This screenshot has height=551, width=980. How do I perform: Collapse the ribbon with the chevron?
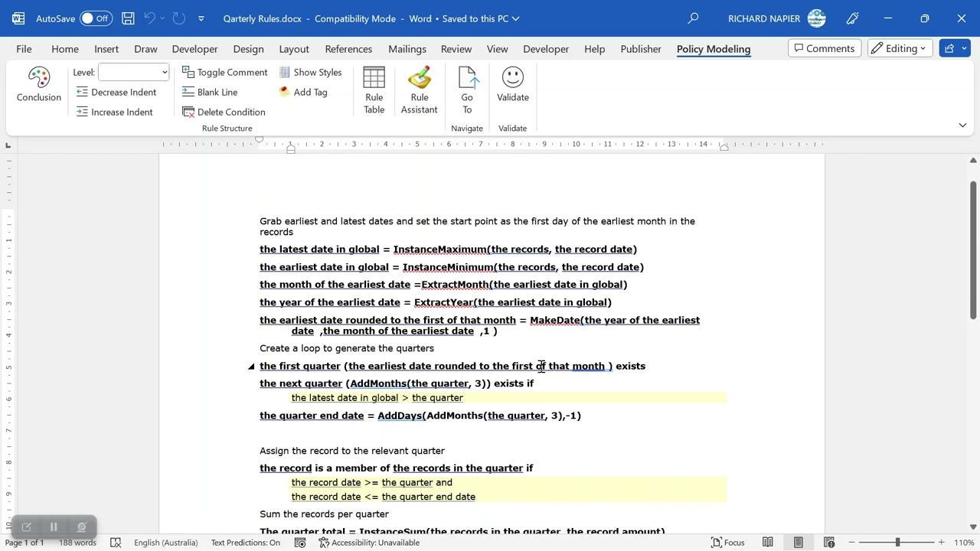[962, 125]
